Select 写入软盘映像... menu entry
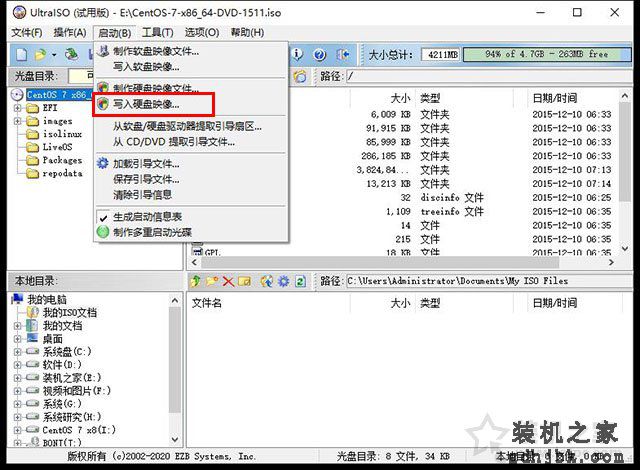640x470 pixels. point(191,67)
